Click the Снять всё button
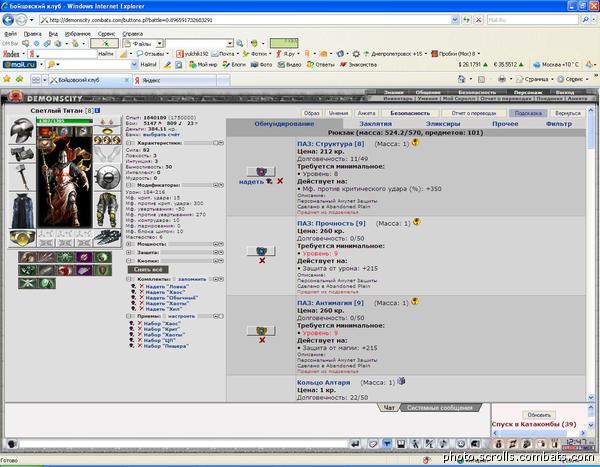 click(148, 269)
